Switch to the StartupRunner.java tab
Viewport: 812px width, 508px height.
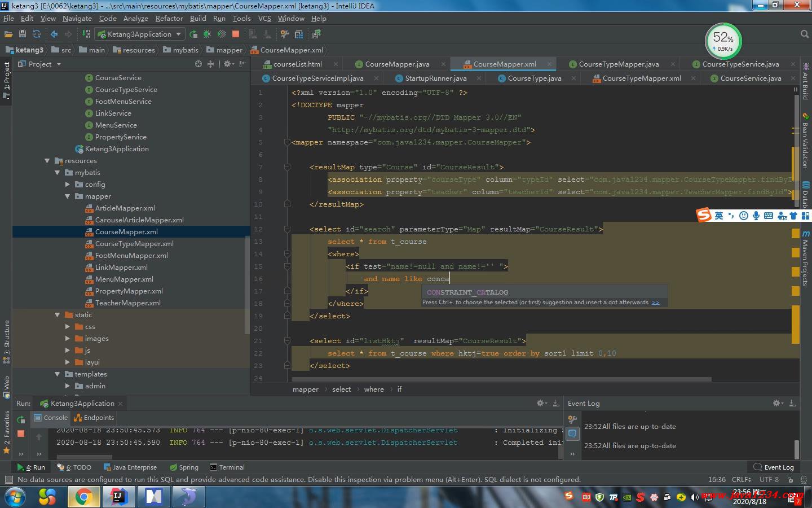(x=436, y=78)
